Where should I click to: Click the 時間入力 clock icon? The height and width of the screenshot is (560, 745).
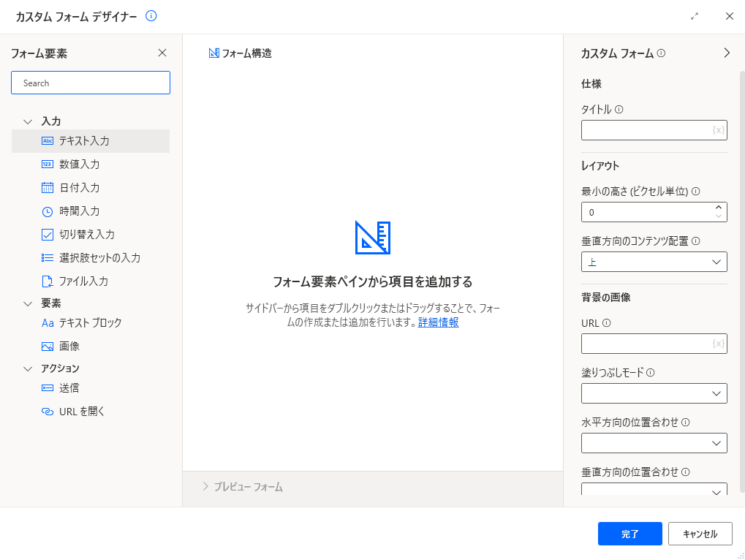coord(48,211)
